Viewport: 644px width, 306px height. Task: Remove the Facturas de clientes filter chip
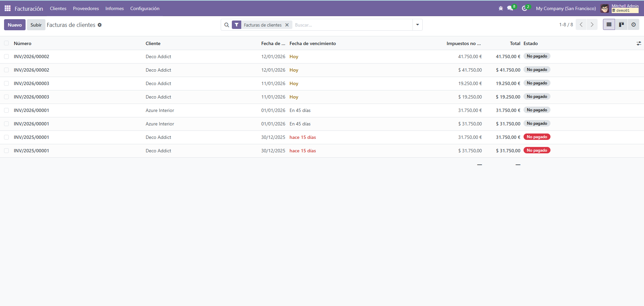point(287,25)
